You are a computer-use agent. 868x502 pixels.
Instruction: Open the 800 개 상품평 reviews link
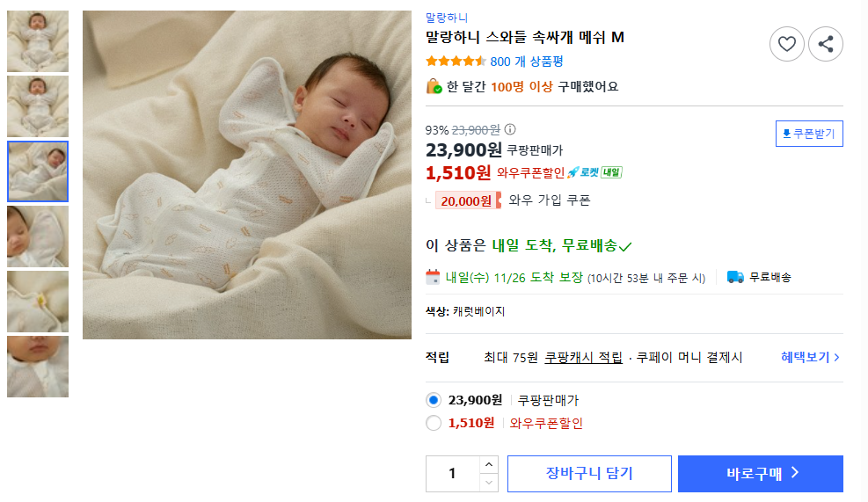[x=527, y=62]
